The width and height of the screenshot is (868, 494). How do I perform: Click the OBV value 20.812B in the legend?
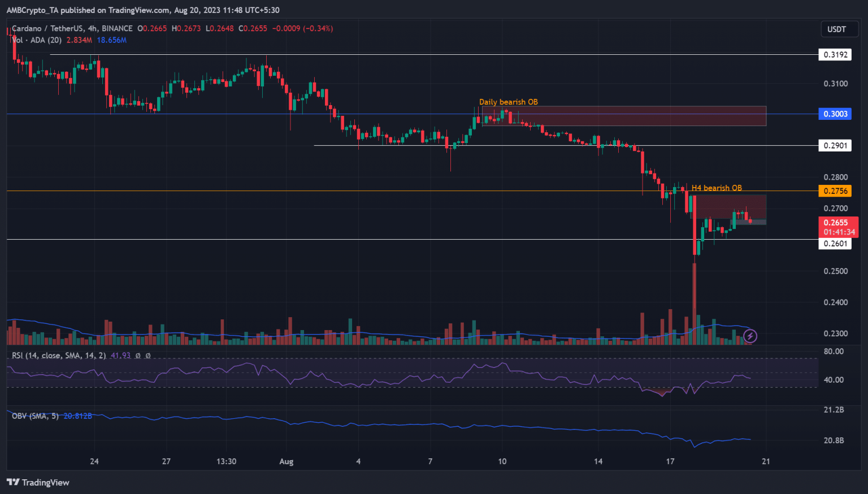(77, 415)
